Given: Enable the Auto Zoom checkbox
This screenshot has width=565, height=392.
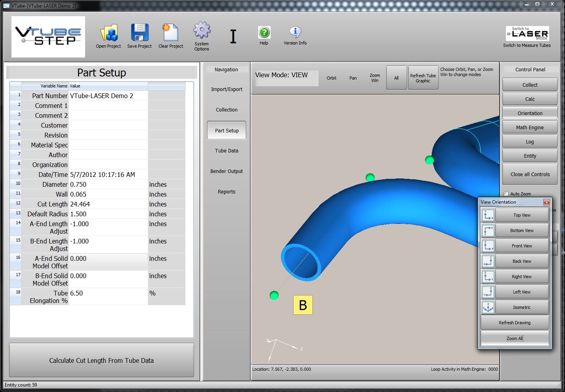Looking at the screenshot, I should pyautogui.click(x=506, y=194).
